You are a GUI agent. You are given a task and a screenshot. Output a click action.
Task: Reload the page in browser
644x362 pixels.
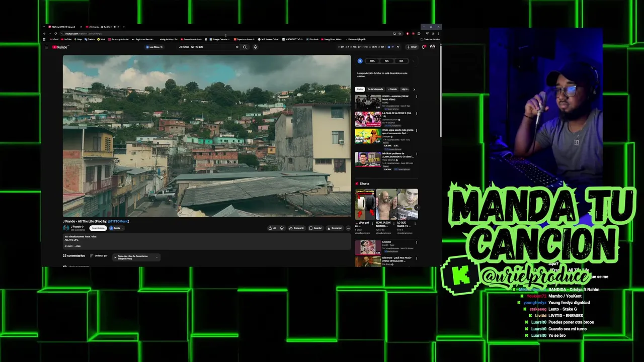(x=56, y=34)
